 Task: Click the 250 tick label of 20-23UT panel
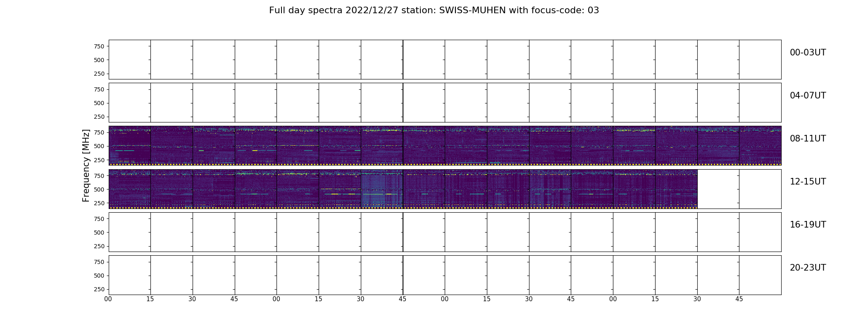click(99, 289)
